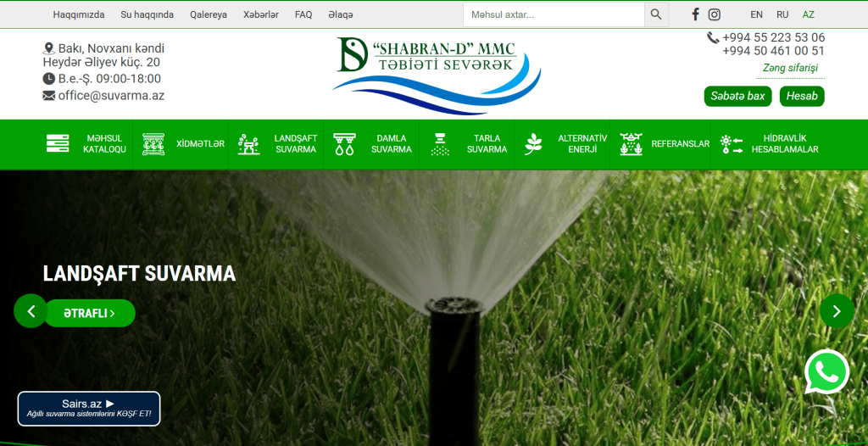Click the Alternativ Enerji leaf icon
Image resolution: width=868 pixels, height=446 pixels.
point(533,143)
